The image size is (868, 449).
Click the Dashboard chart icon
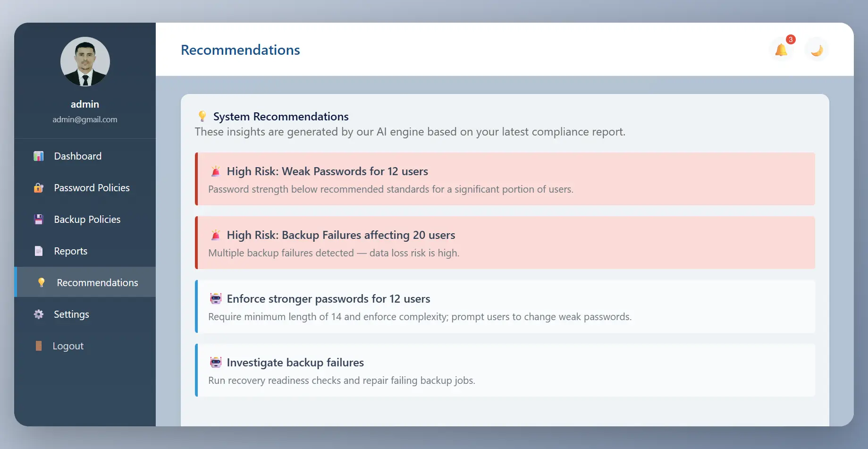[x=39, y=156]
